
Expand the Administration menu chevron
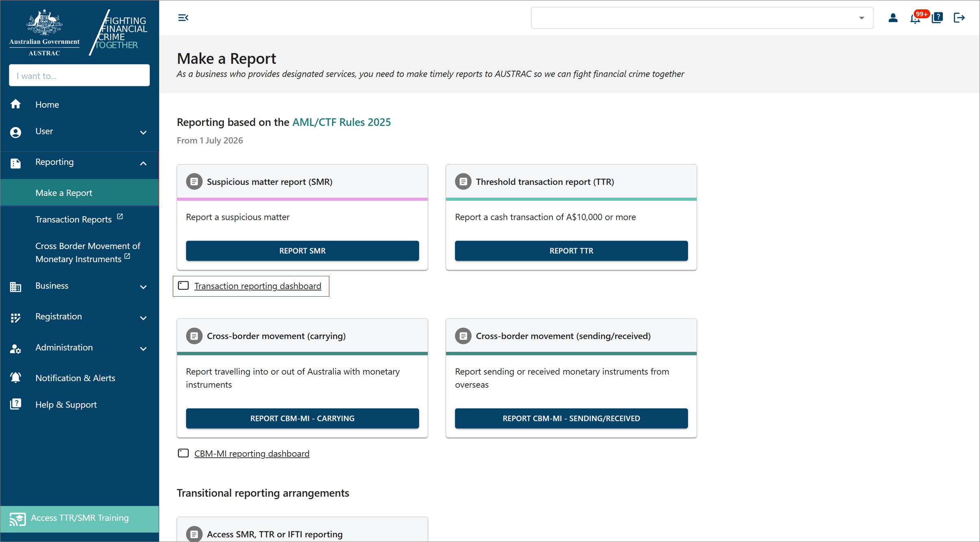point(143,349)
